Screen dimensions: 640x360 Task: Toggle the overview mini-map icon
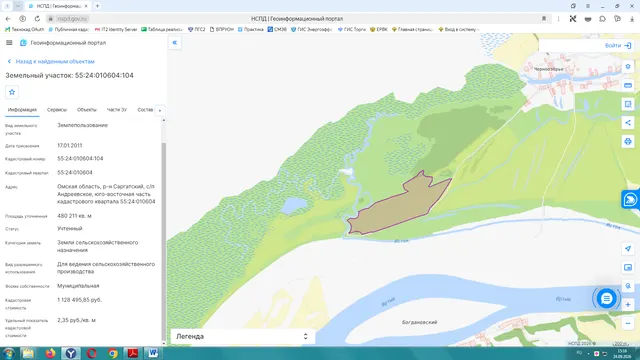pyautogui.click(x=628, y=267)
